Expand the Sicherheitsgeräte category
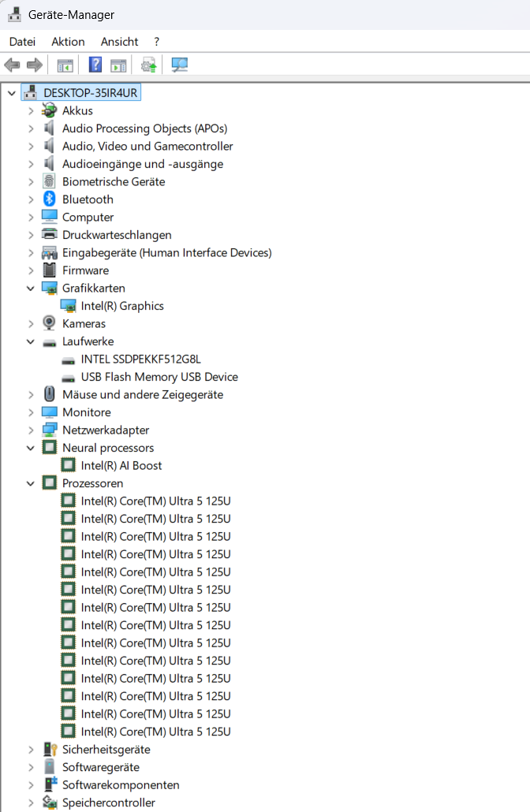The image size is (530, 812). pyautogui.click(x=31, y=750)
